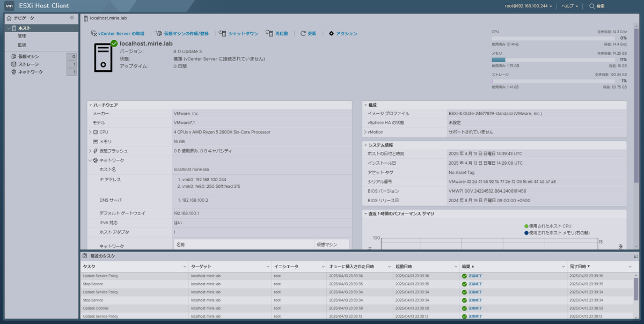This screenshot has height=324, width=644.
Task: Expand the vMotion configuration row
Action: (x=365, y=132)
